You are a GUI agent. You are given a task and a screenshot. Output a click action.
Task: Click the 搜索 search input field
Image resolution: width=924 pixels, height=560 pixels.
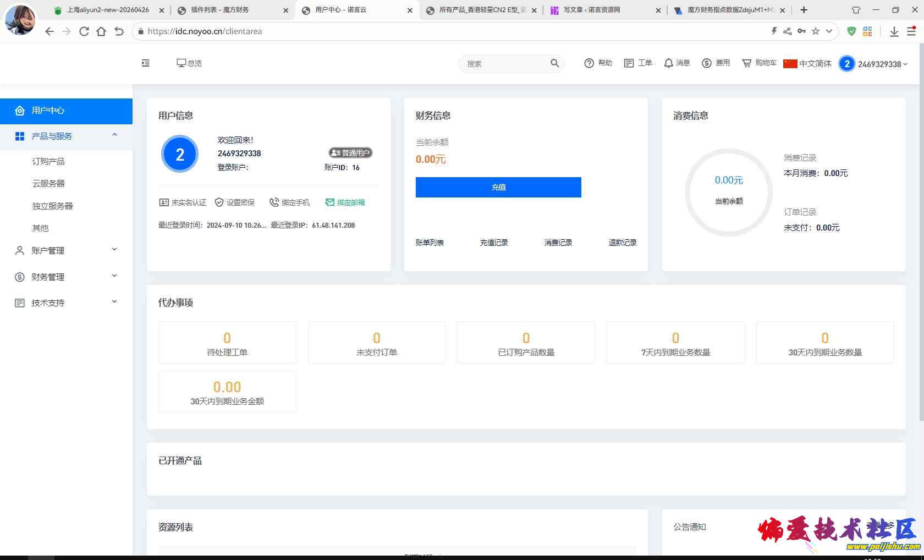click(x=503, y=64)
